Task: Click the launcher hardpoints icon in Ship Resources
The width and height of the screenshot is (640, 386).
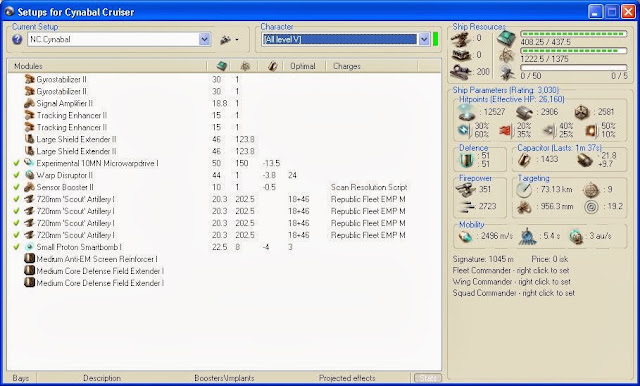Action: [x=461, y=55]
